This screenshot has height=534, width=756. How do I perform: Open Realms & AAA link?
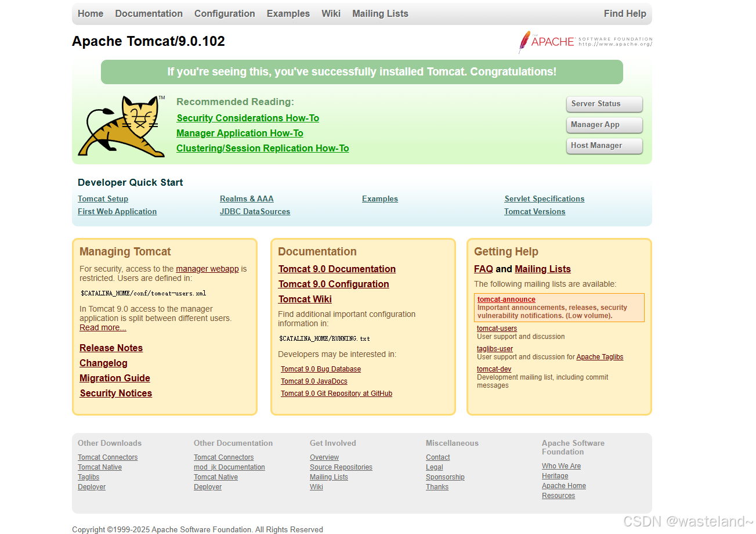click(x=247, y=199)
